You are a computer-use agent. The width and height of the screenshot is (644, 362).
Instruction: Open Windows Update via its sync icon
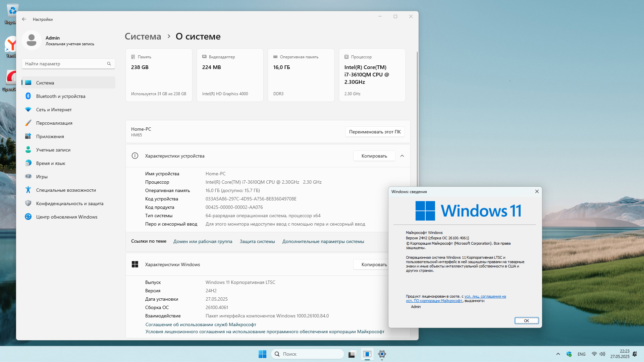pyautogui.click(x=28, y=217)
